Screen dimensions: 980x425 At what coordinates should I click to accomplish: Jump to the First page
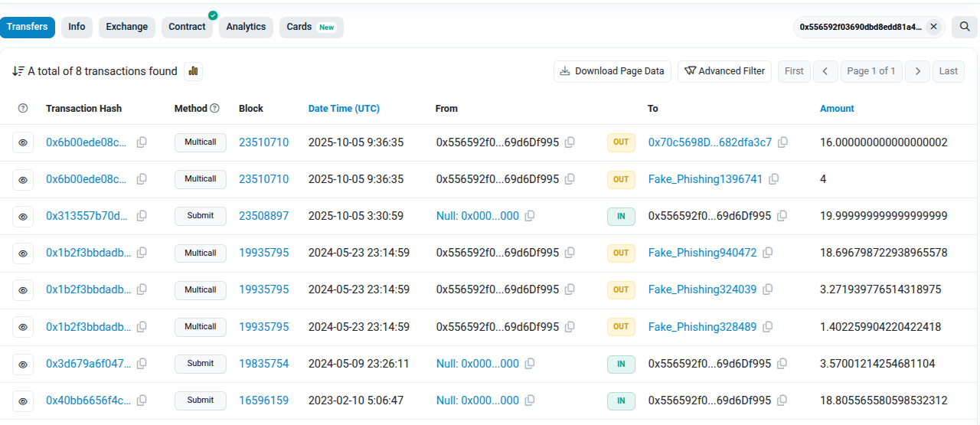click(x=794, y=71)
